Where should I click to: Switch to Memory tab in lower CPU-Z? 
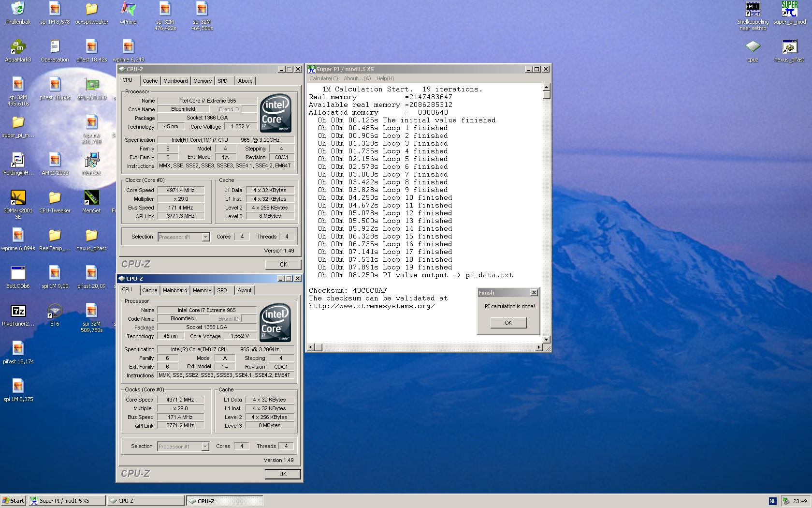click(x=202, y=290)
